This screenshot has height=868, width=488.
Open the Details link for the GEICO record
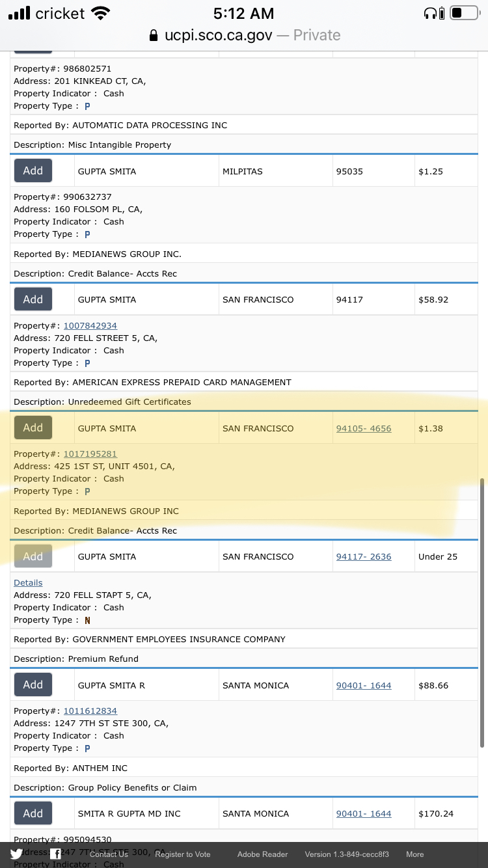pyautogui.click(x=28, y=582)
